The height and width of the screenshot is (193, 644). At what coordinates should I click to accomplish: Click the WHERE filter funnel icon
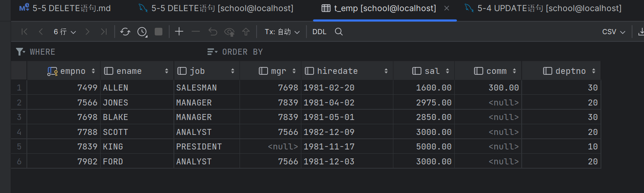pyautogui.click(x=20, y=52)
